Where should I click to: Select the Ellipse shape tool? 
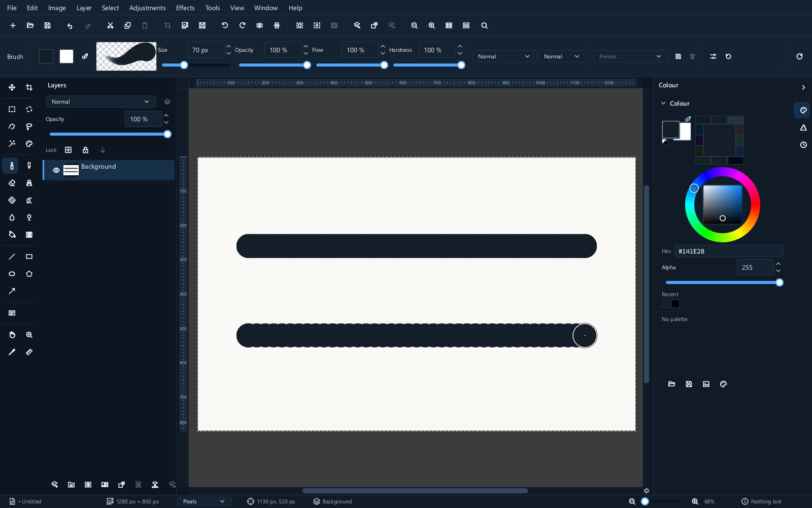12,274
